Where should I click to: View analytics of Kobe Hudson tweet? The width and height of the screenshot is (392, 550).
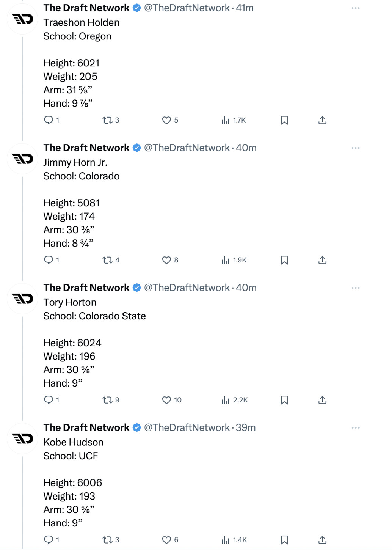point(226,540)
